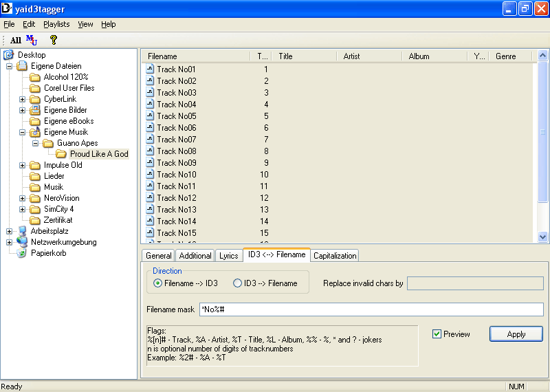This screenshot has width=550, height=392.
Task: Click the 'MU' toolbar icon
Action: [x=32, y=40]
